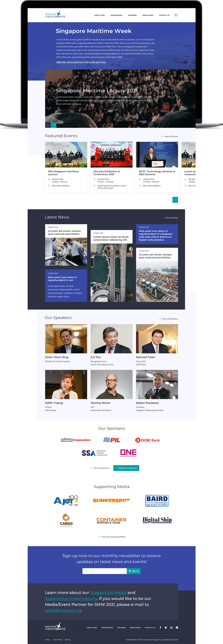Open the search icon in header

click(x=176, y=15)
